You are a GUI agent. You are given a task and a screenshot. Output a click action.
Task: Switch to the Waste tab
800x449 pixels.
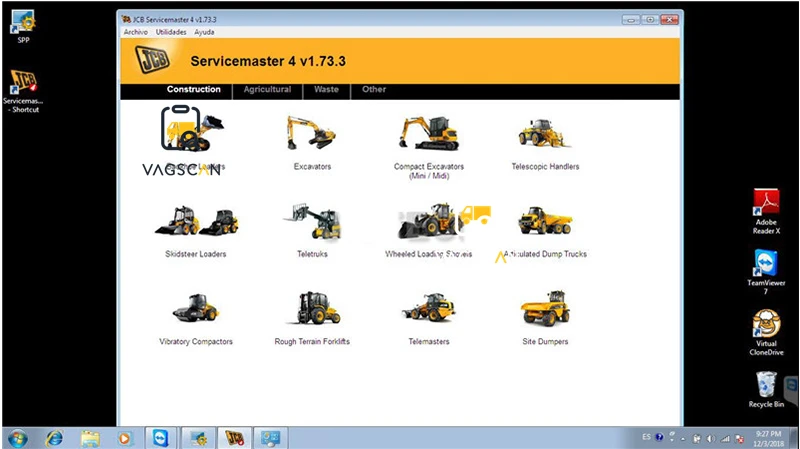coord(327,89)
